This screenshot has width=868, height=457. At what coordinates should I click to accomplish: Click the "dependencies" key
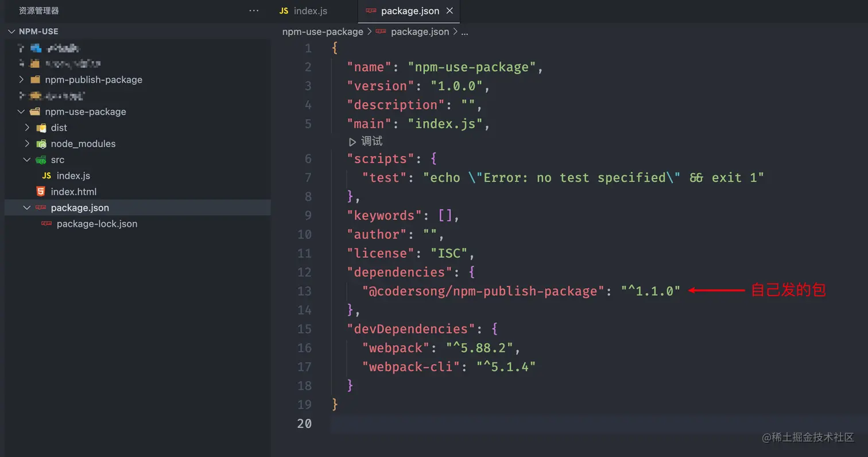tap(400, 272)
